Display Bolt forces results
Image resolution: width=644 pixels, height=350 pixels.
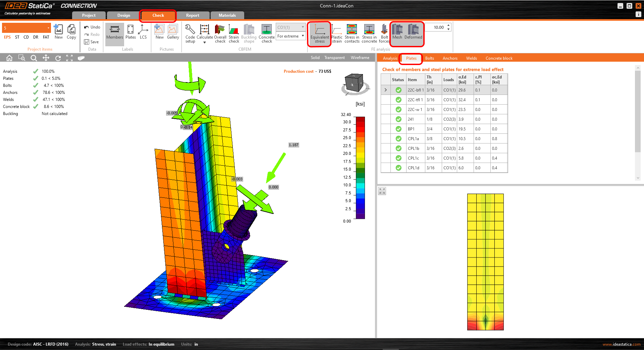(x=384, y=34)
